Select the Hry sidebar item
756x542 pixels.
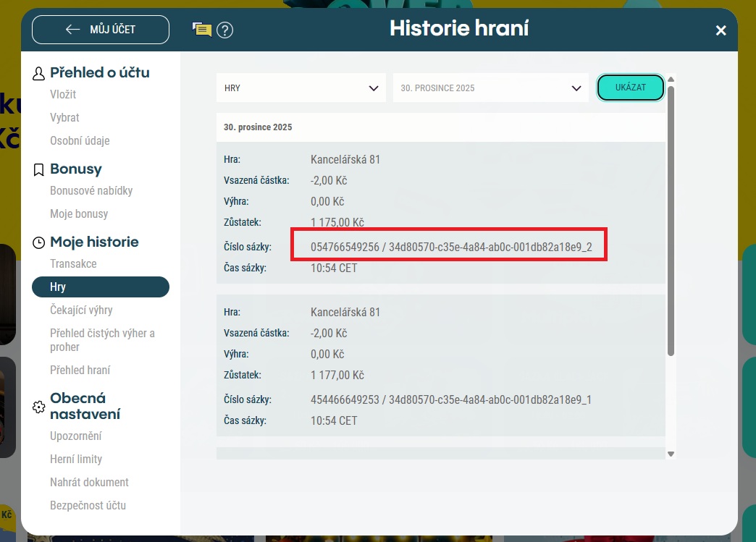pos(101,287)
